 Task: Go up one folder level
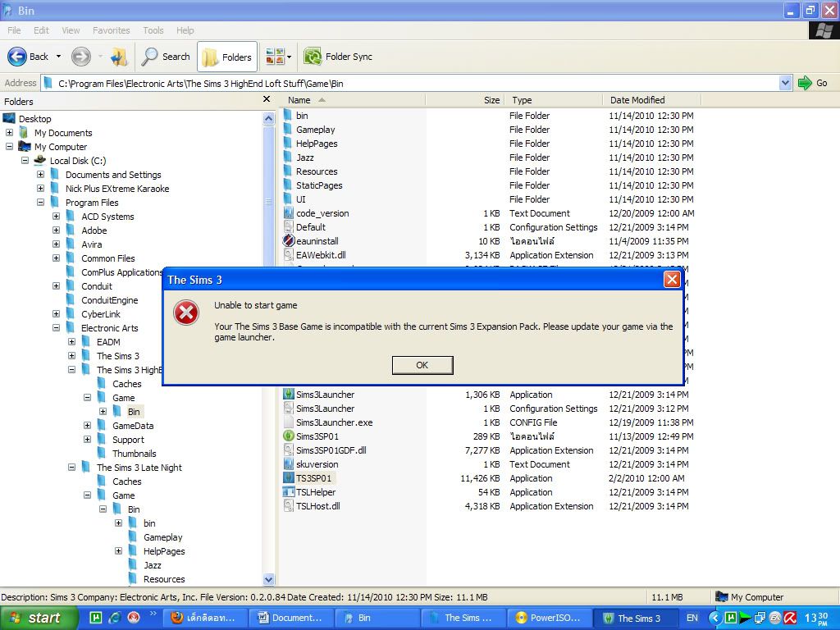[119, 57]
